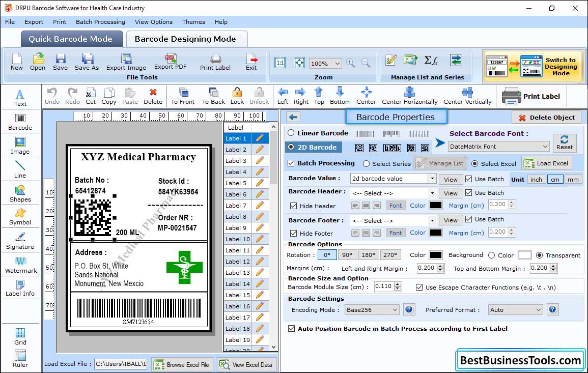Screen dimensions: 588x373
Task: Click the To Front toolbar icon
Action: coord(183,96)
